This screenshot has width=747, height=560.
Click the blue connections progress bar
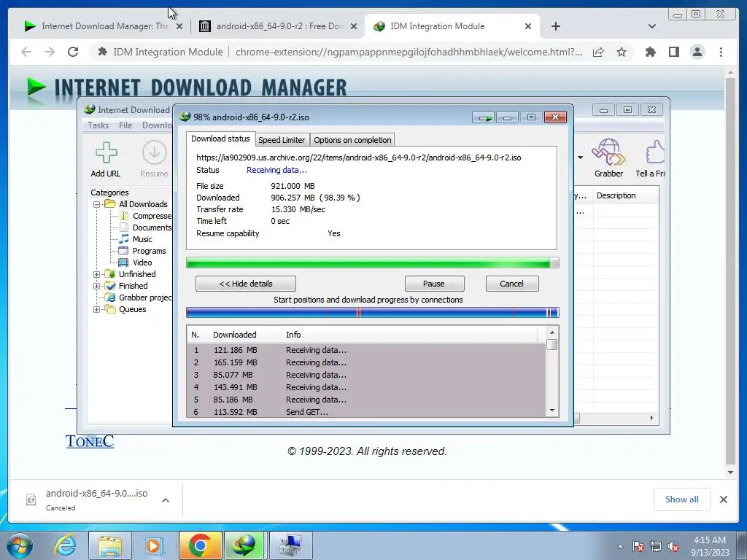point(373,312)
